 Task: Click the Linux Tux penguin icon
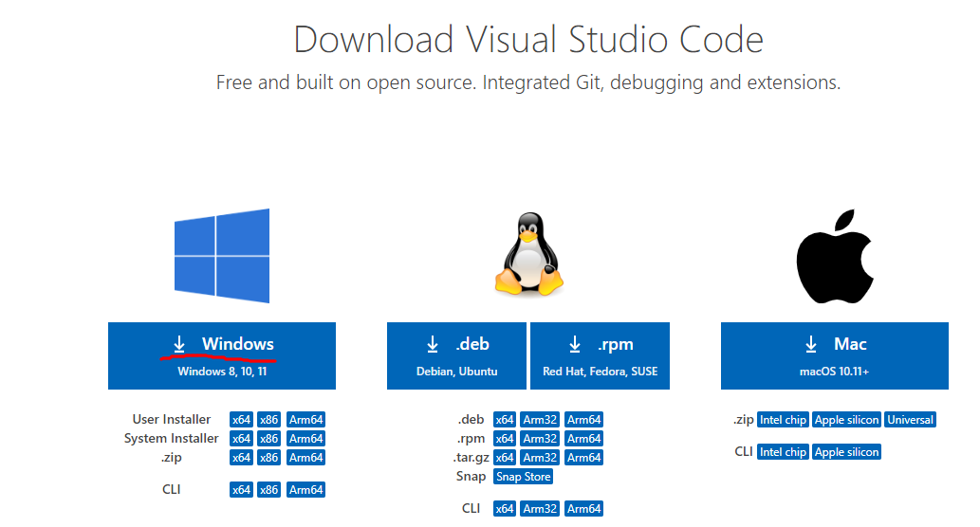pos(529,253)
